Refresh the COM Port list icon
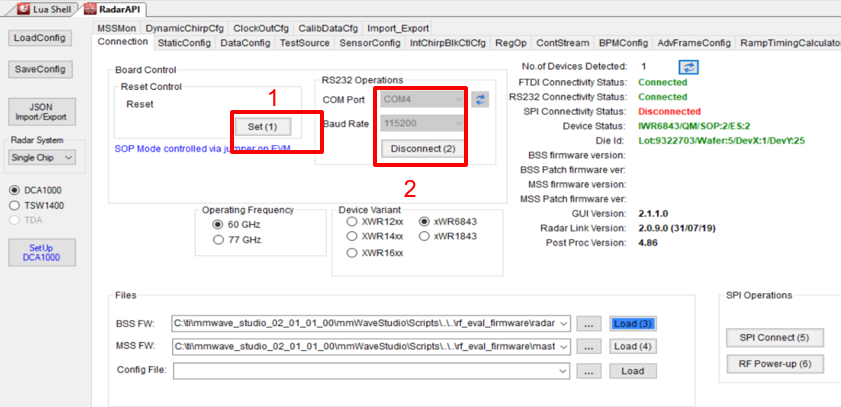841x407 pixels. pyautogui.click(x=480, y=99)
